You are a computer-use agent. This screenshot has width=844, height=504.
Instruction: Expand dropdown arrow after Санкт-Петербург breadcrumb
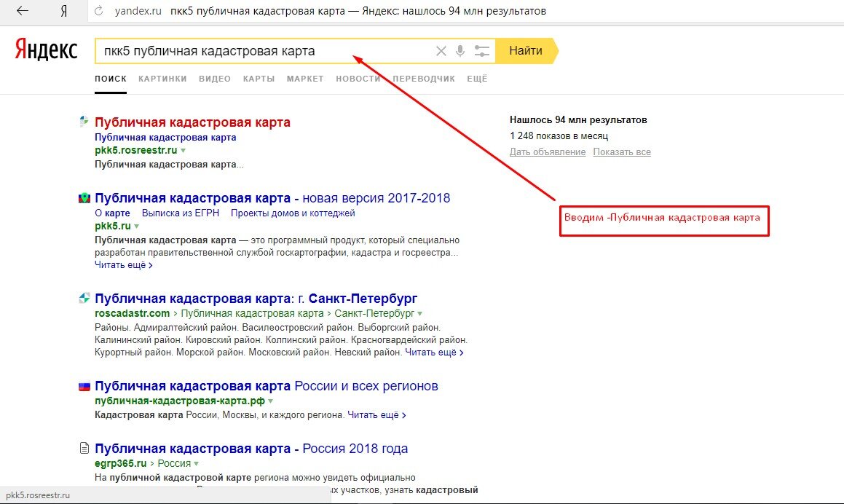420,313
